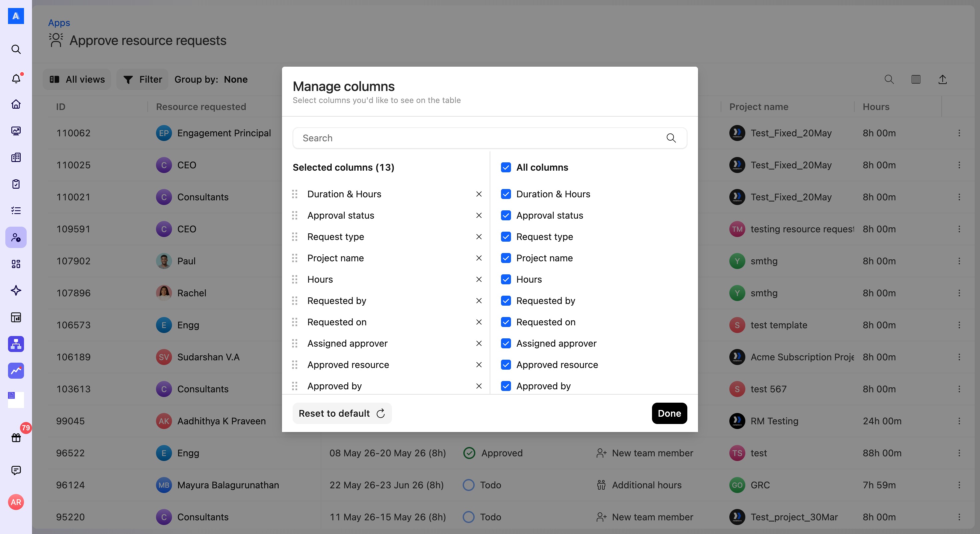Toggle the All columns checkbox
The image size is (980, 534).
[506, 167]
